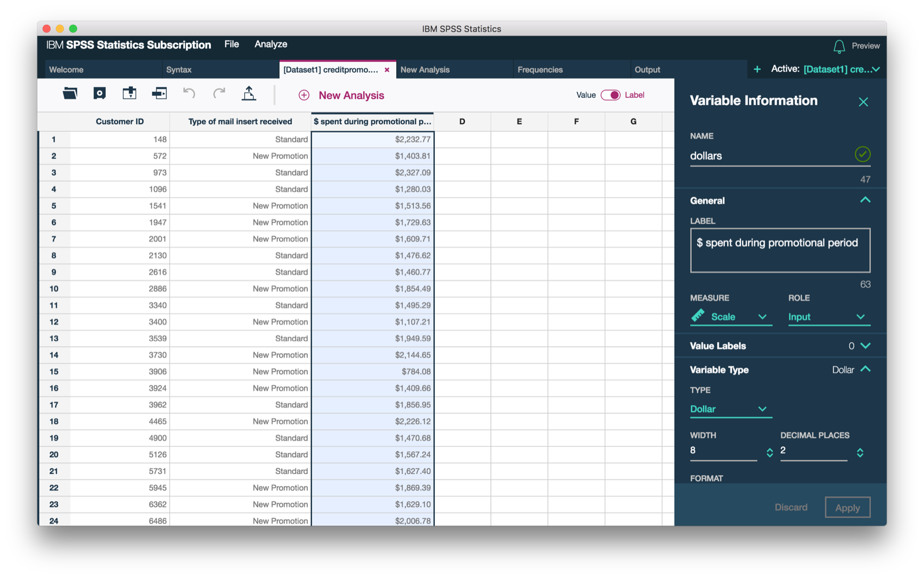Select column E header

[519, 122]
